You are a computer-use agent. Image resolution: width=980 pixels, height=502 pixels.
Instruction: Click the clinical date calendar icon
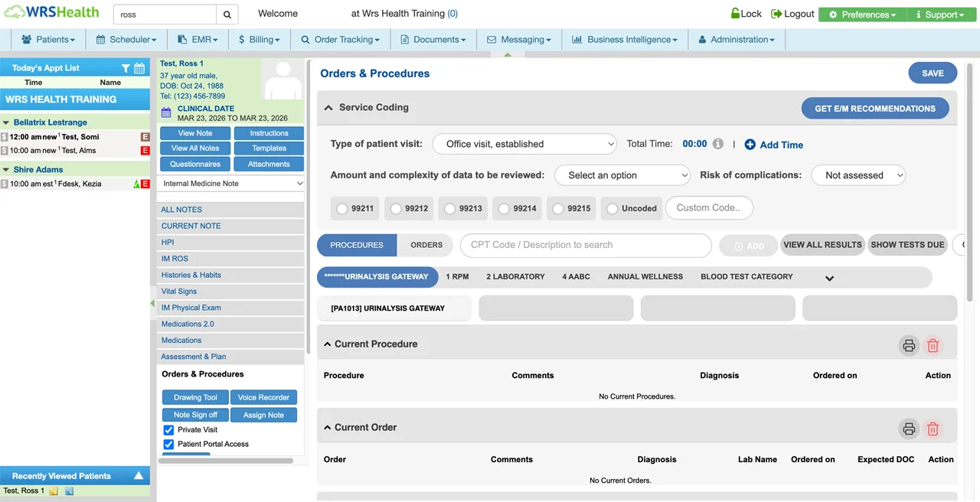coord(167,112)
